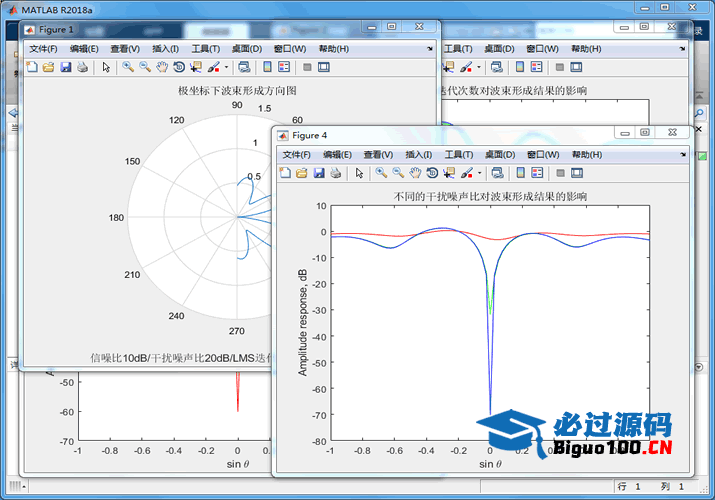
Task: Click Link Plot icon in Figure 4
Action: coord(497,173)
